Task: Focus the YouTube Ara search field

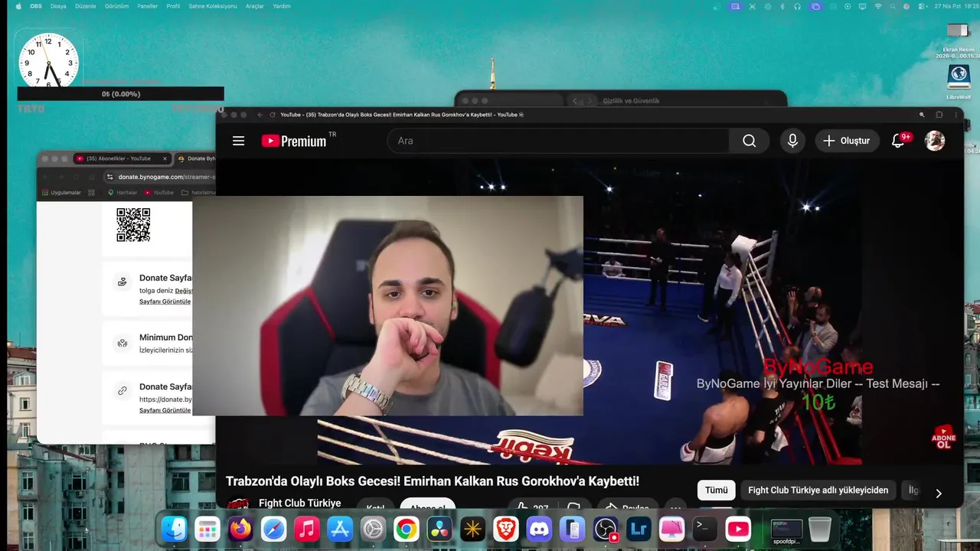Action: pyautogui.click(x=558, y=141)
